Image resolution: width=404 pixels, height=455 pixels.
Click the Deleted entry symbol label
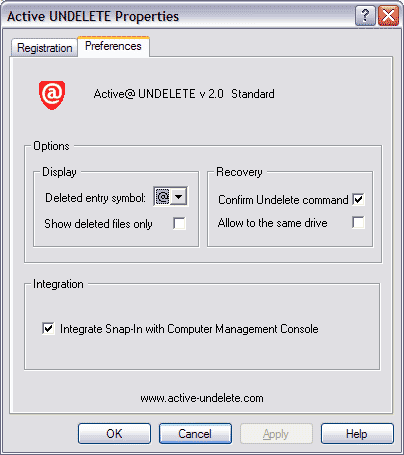coord(95,198)
